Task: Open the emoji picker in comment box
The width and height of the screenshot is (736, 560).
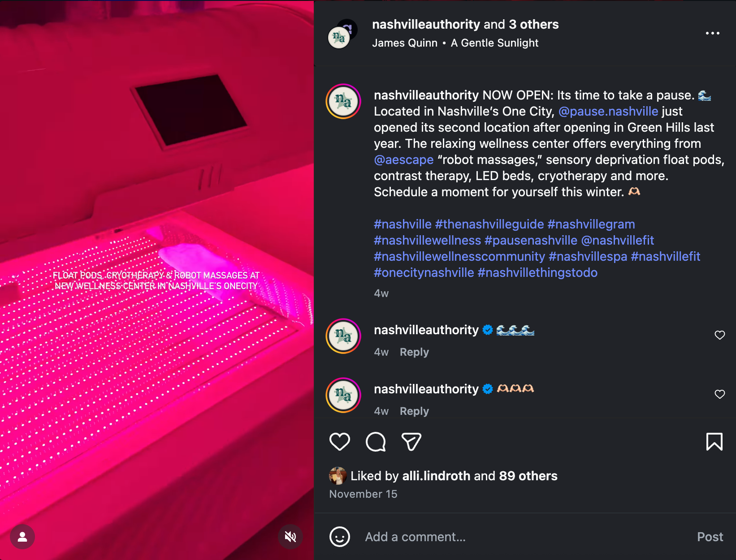Action: tap(340, 537)
